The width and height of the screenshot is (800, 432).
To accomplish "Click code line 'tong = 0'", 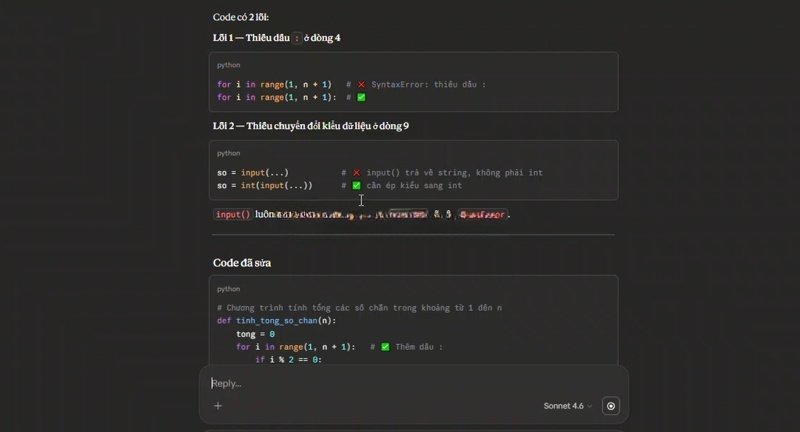I will (255, 334).
